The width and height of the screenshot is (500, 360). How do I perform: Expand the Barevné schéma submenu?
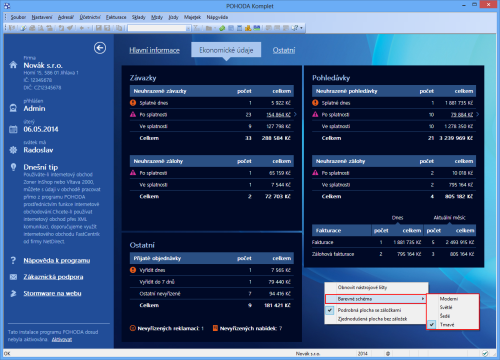click(x=376, y=299)
